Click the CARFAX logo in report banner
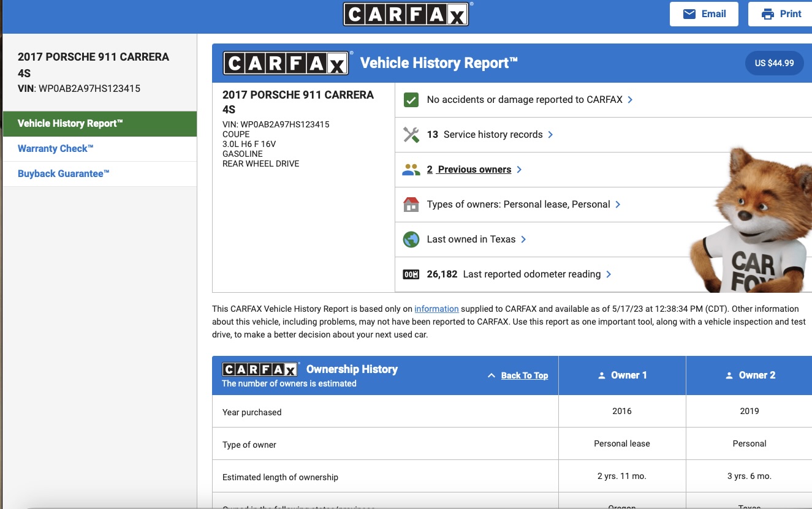 point(286,63)
